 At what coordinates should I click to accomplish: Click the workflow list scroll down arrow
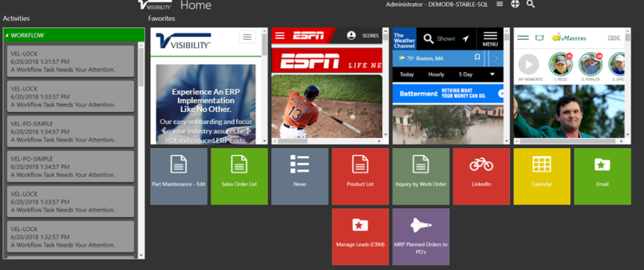click(142, 255)
